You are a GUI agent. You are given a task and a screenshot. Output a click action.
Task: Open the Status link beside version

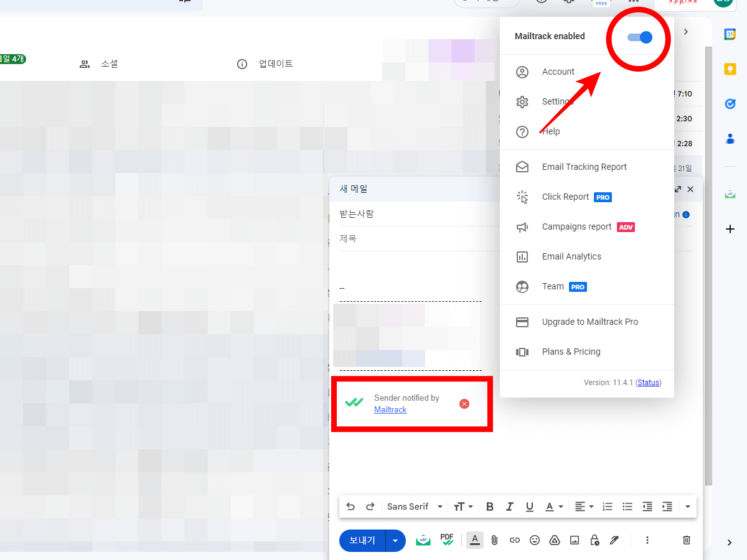[648, 383]
